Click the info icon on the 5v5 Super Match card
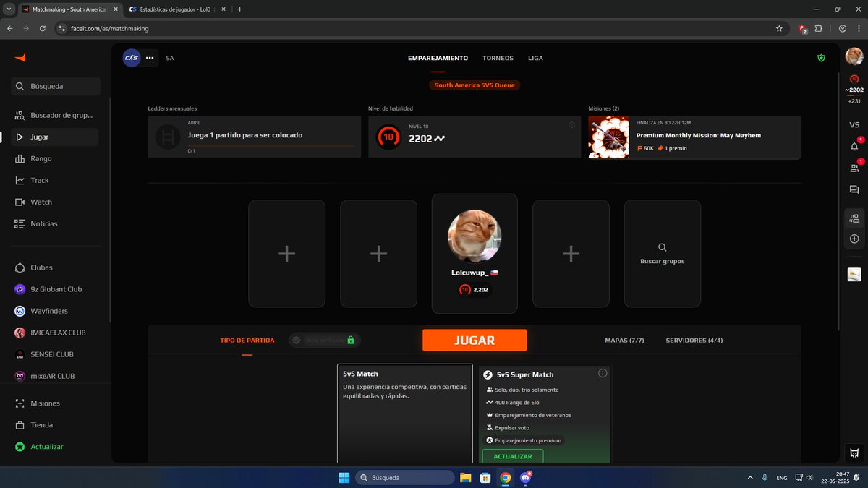This screenshot has height=488, width=868. click(603, 374)
